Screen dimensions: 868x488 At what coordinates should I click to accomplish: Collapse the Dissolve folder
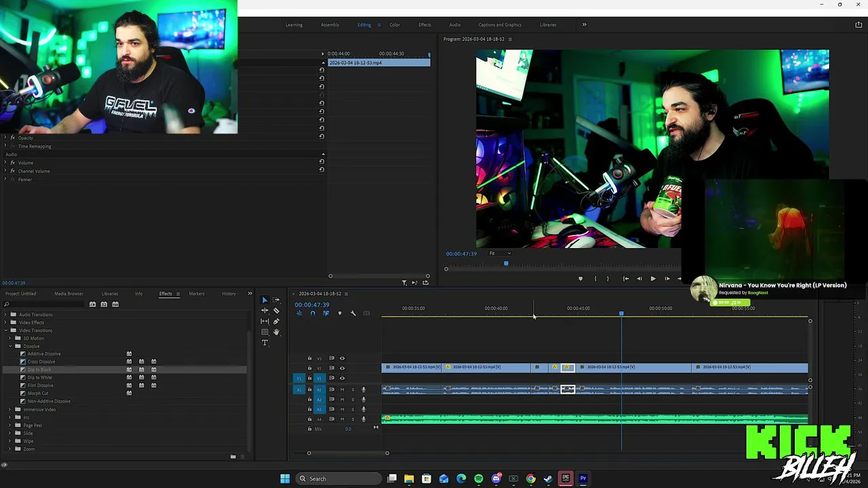10,346
